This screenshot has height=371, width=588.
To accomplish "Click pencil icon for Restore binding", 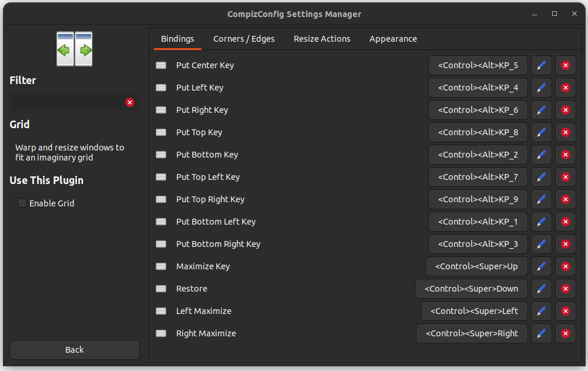I will pyautogui.click(x=542, y=289).
